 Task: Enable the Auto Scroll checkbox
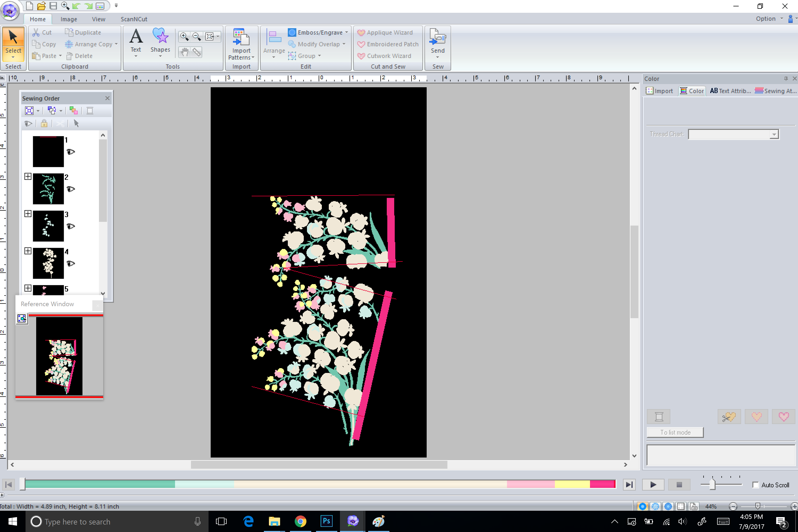(x=755, y=485)
